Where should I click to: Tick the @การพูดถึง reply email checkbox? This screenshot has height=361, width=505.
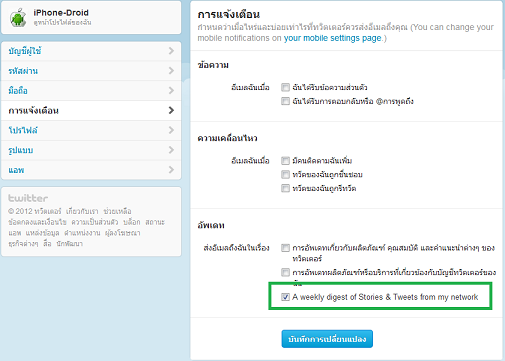285,101
